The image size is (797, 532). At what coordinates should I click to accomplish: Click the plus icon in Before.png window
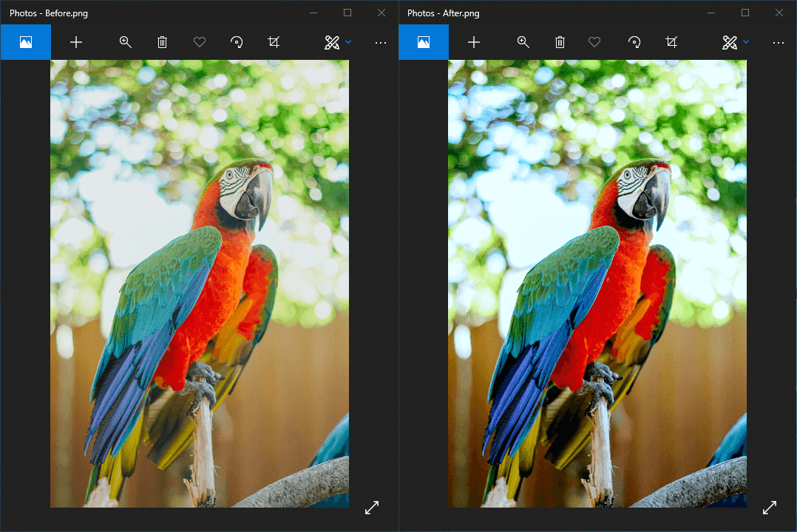(x=76, y=42)
